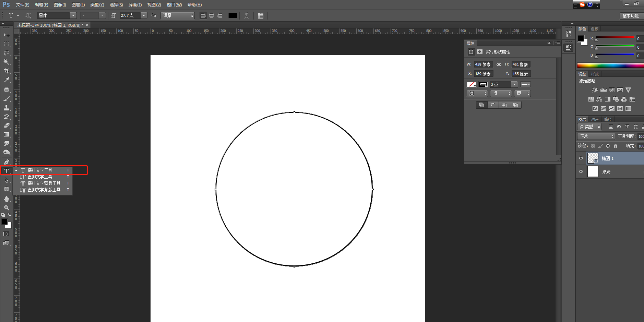Open the 正常 blend mode dropdown
Screen dimensions: 644x322
[x=596, y=136]
